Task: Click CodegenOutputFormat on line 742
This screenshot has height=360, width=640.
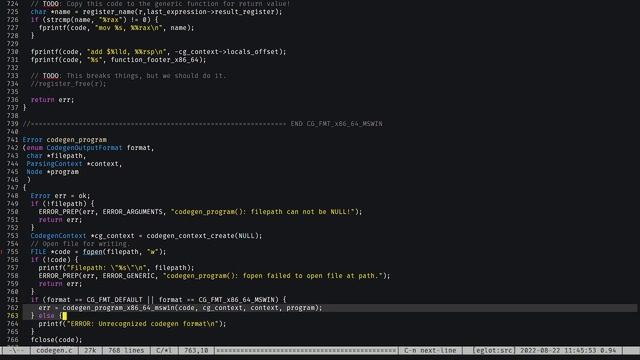Action: (84, 148)
